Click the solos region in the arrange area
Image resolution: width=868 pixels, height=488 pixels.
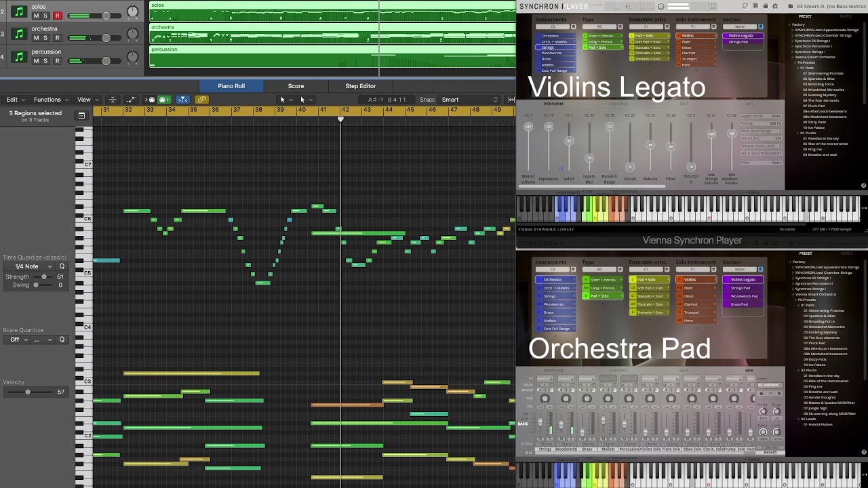332,12
